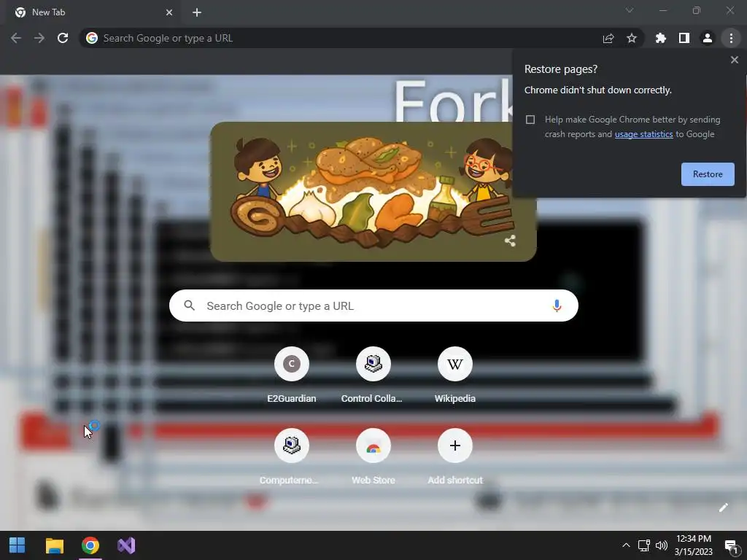Customize this page with pencil icon
The image size is (747, 560).
point(723,507)
